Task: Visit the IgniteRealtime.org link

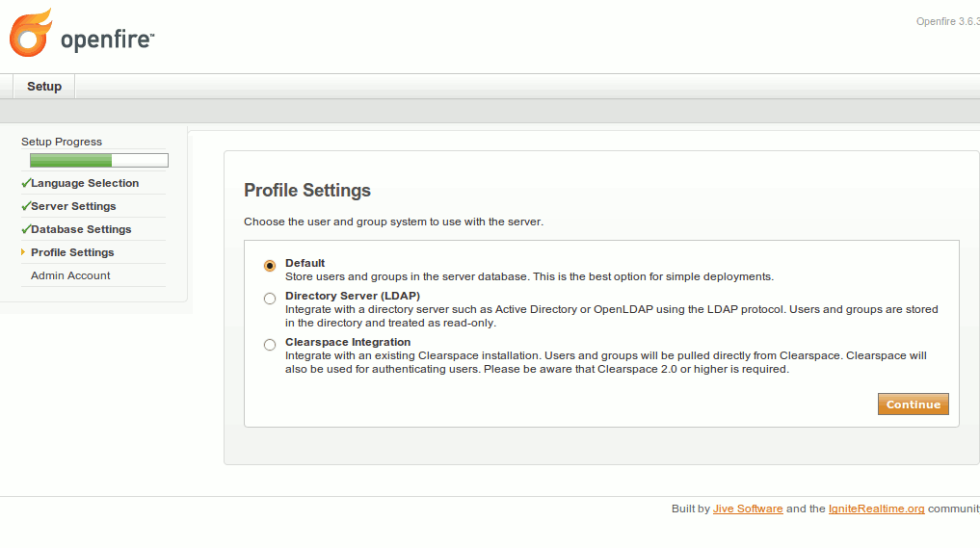Action: pyautogui.click(x=876, y=509)
